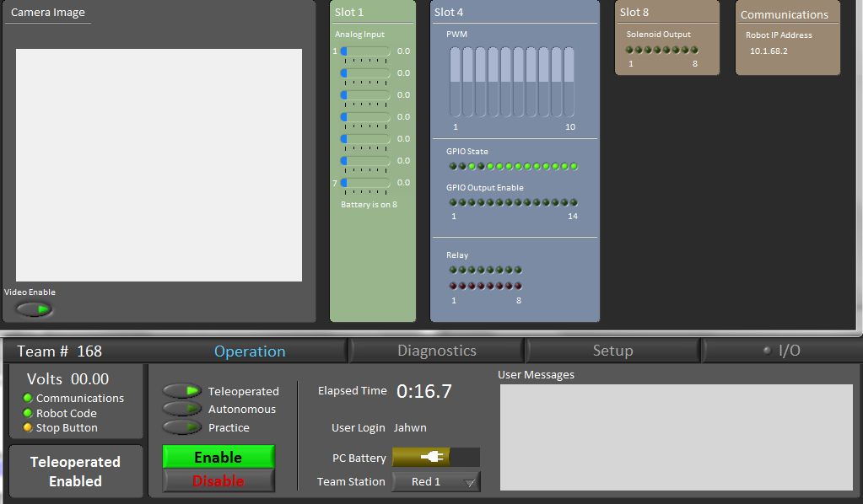Click the eighth red Relay LED

(518, 286)
